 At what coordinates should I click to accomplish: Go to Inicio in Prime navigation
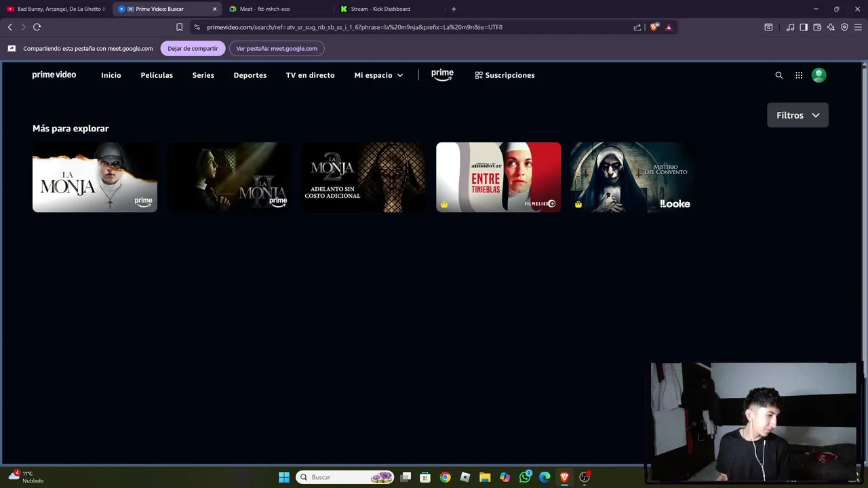111,75
